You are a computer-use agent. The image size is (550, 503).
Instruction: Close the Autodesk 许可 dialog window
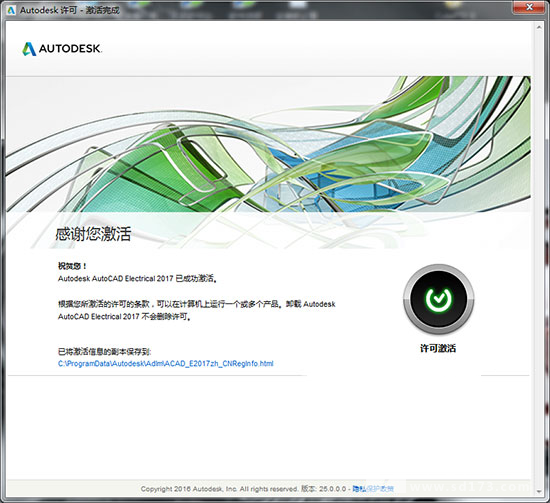click(x=529, y=7)
